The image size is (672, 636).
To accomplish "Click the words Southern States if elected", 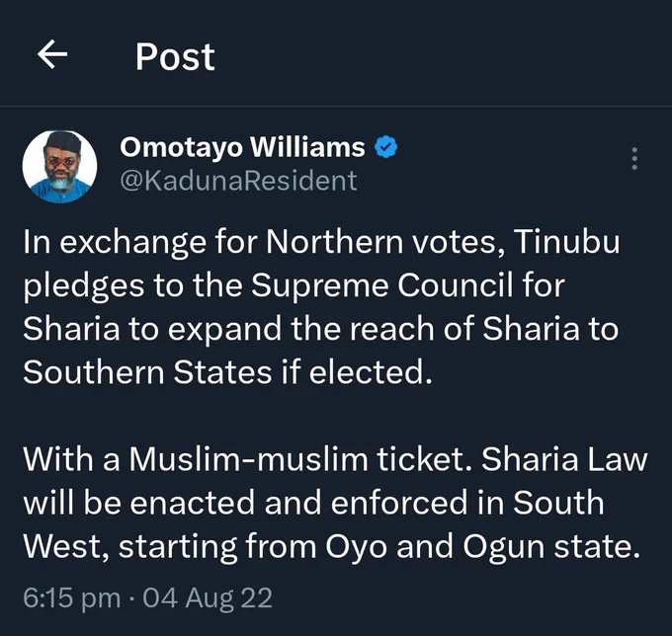I will 227,371.
